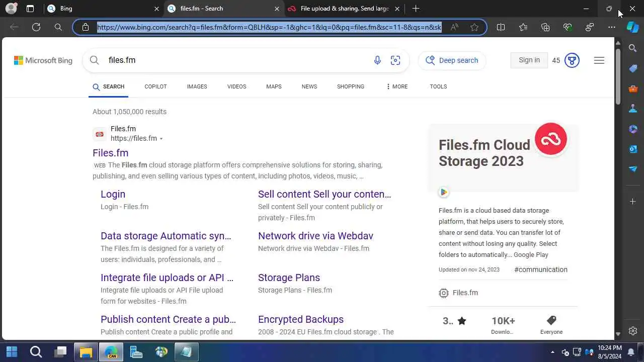The width and height of the screenshot is (644, 362).
Task: Open the Files.fm main result title
Action: click(x=110, y=153)
